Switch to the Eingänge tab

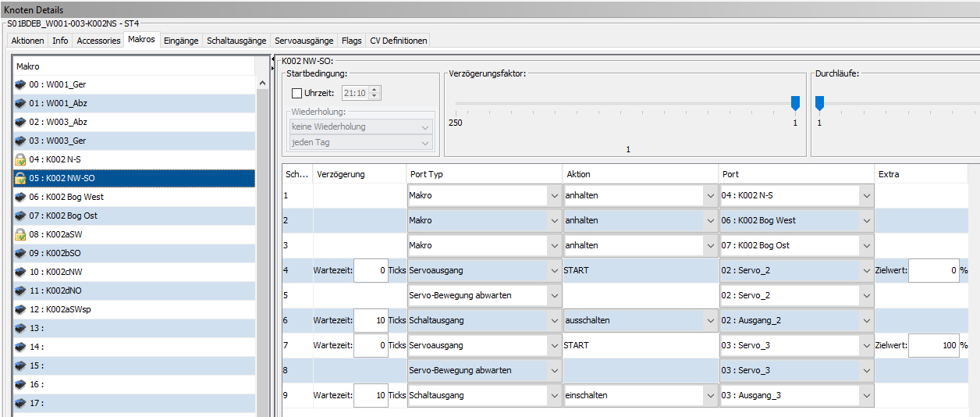pos(181,41)
